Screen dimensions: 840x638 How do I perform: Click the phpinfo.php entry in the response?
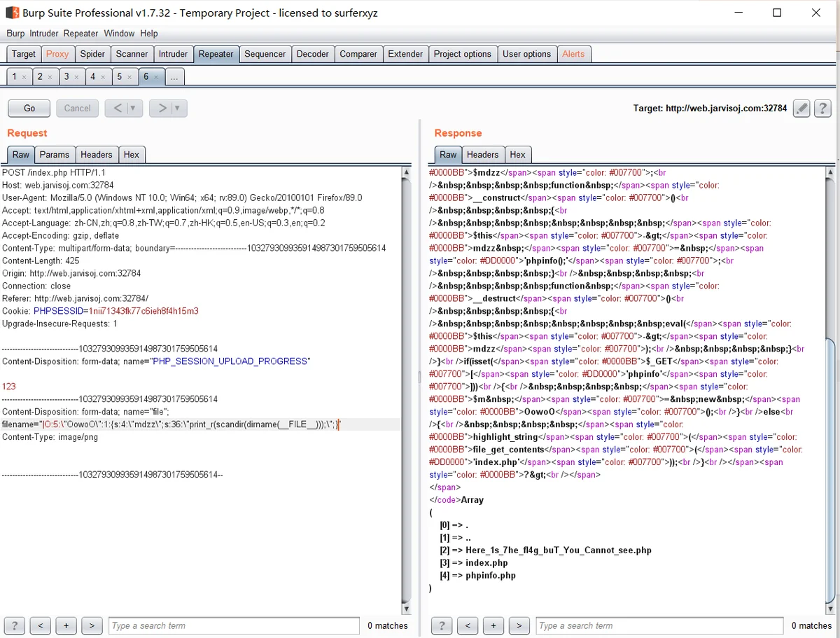pos(491,576)
